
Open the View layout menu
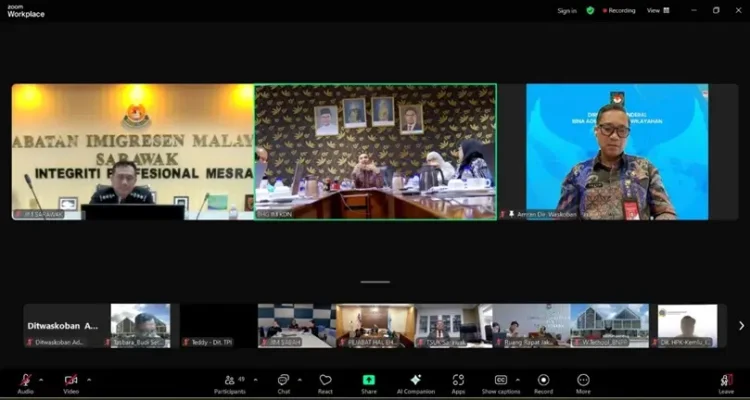655,10
